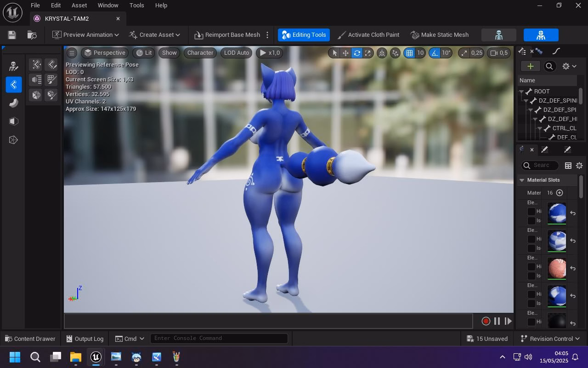The height and width of the screenshot is (368, 588).
Task: Switch to the blue skeletal mesh mode icon
Action: (x=541, y=35)
